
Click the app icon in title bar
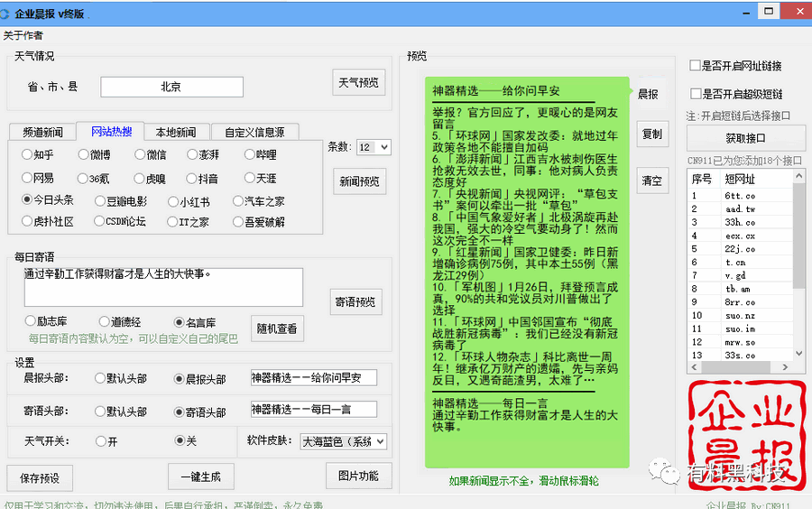[5, 14]
